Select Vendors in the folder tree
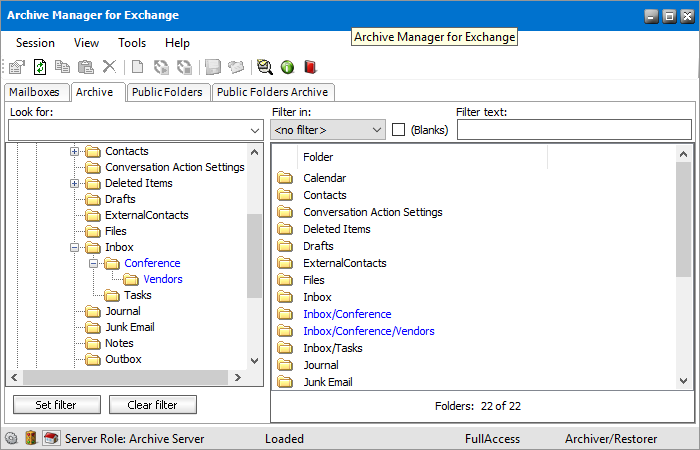This screenshot has height=450, width=700. click(x=163, y=279)
